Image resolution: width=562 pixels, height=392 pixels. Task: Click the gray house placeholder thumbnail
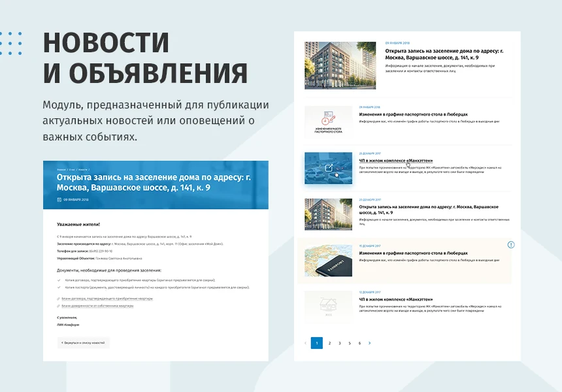click(328, 306)
